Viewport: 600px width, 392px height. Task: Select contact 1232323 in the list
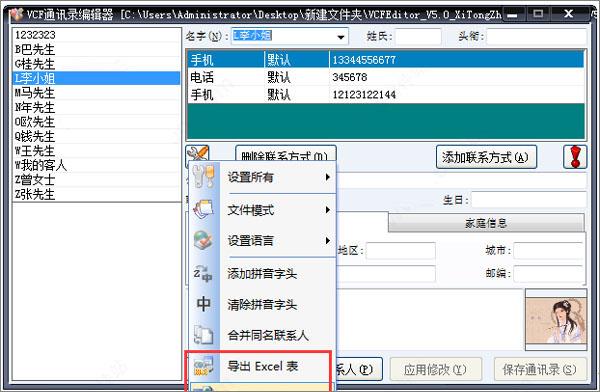point(96,35)
